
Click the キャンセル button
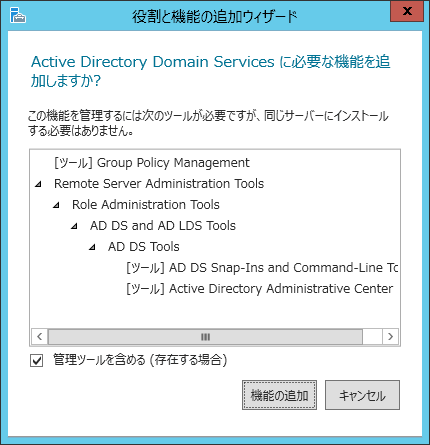point(362,395)
